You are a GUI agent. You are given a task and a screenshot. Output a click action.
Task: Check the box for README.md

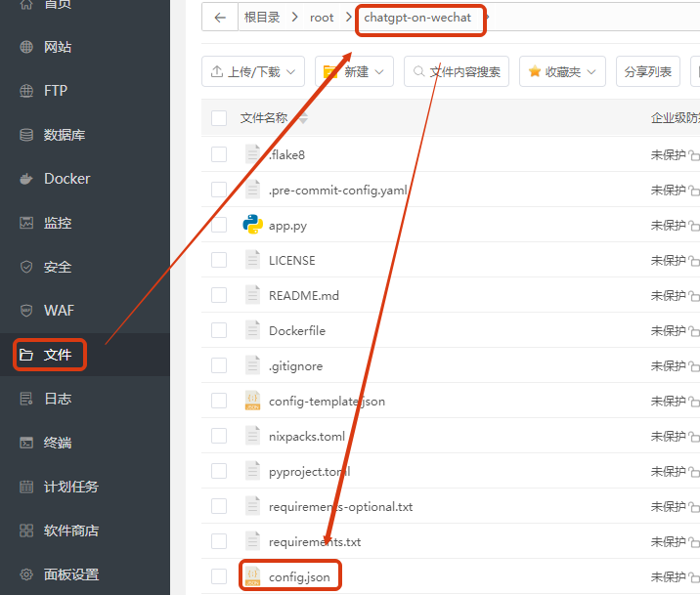point(219,295)
